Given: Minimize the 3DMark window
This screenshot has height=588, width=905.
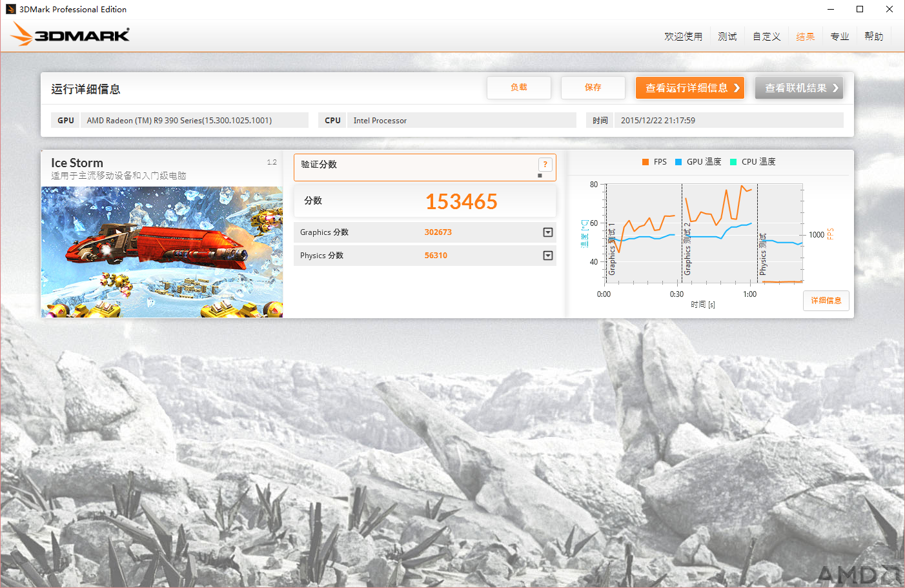Looking at the screenshot, I should (x=831, y=9).
